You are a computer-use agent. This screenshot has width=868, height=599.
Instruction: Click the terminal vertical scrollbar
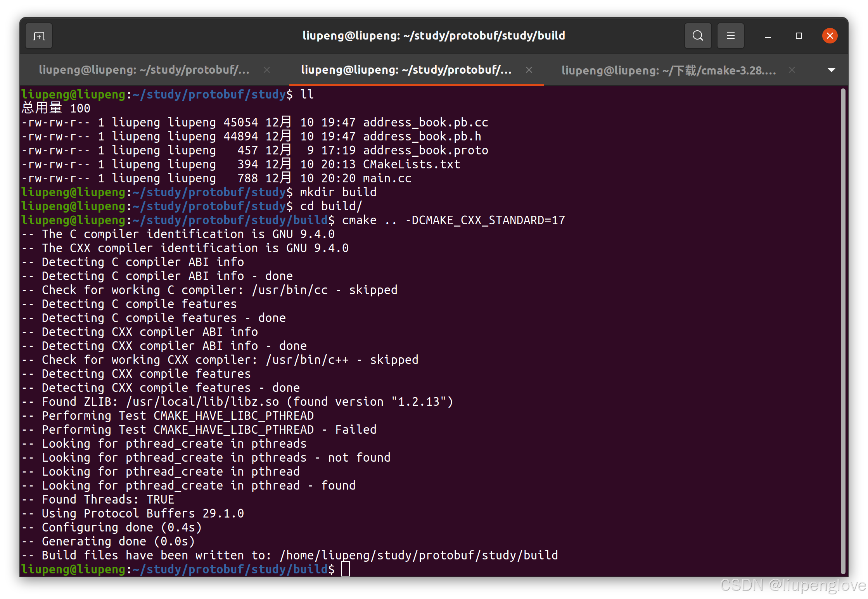coord(843,331)
